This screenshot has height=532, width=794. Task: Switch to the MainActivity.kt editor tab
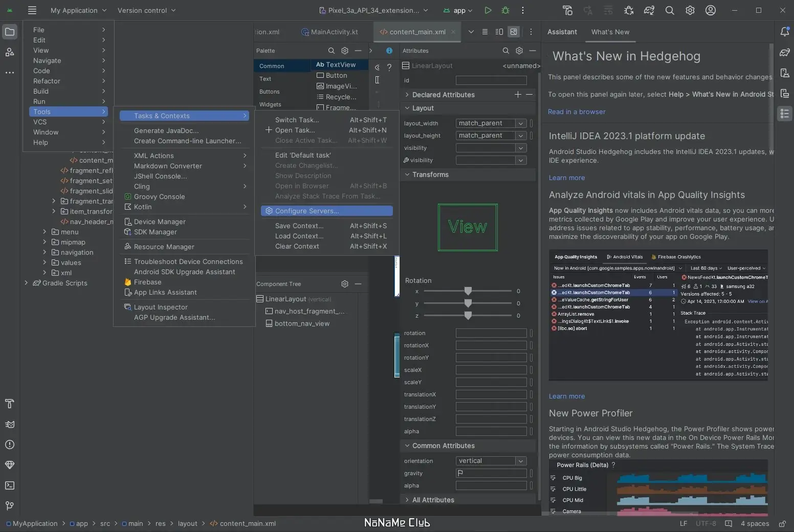pos(330,32)
